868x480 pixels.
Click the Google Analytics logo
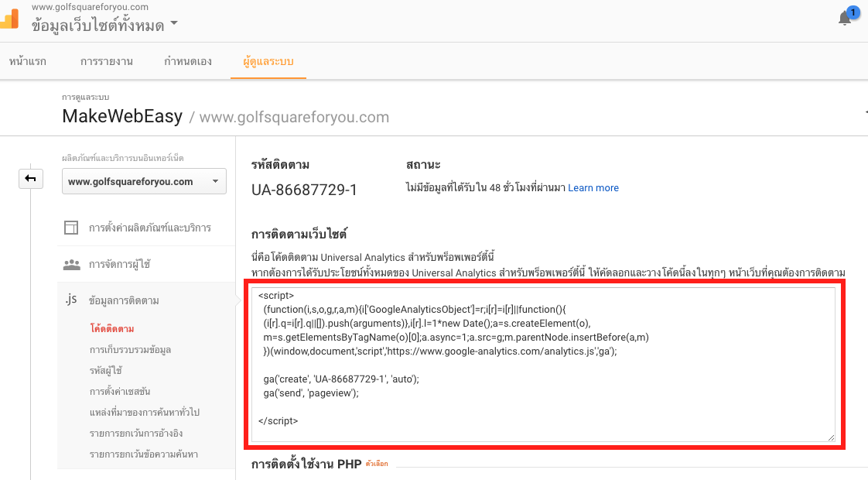[x=9, y=21]
